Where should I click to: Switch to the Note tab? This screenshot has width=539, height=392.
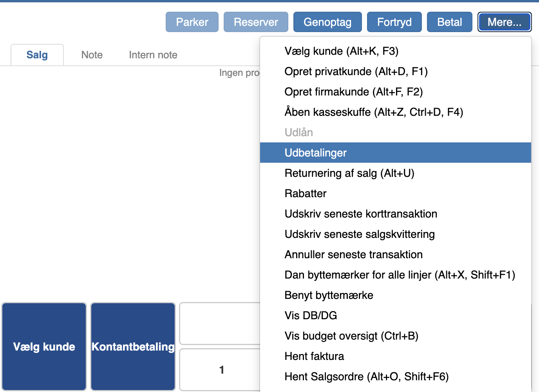92,55
